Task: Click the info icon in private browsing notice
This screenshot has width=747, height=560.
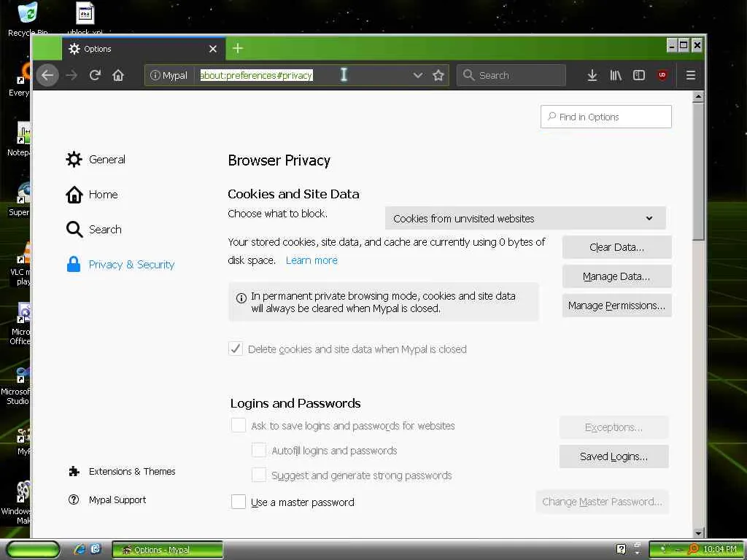Action: tap(241, 298)
